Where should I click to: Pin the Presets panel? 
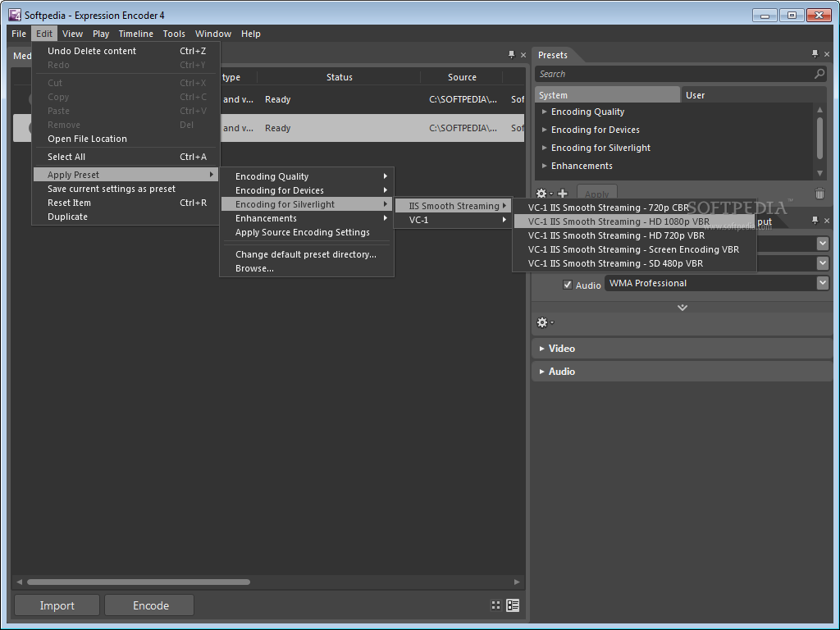tap(815, 53)
